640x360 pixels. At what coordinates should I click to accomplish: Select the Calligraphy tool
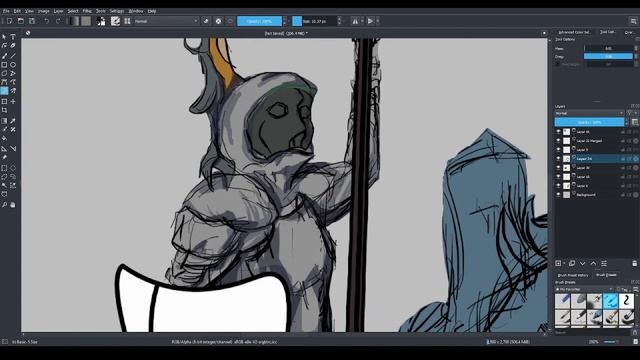[13, 46]
